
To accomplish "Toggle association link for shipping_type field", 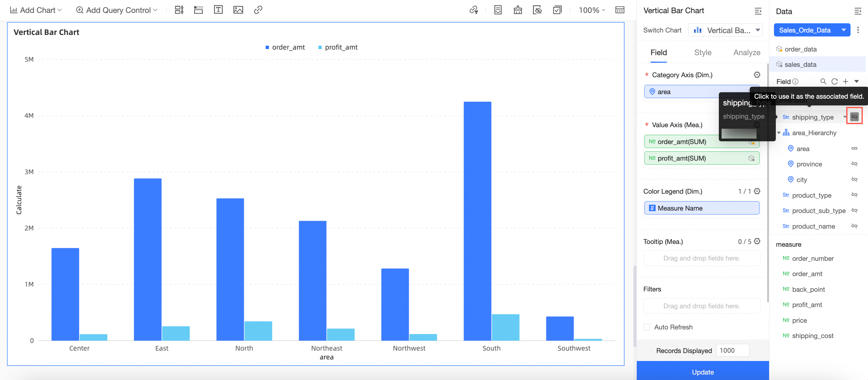I will click(x=854, y=117).
